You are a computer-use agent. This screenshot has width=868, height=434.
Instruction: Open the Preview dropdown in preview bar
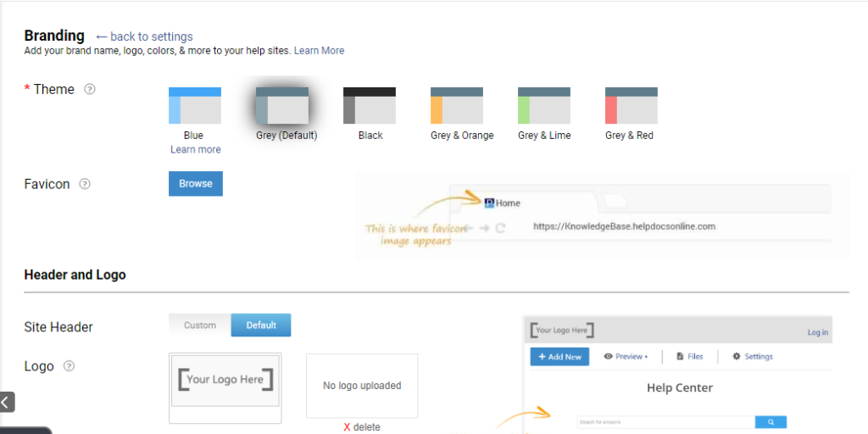click(x=626, y=357)
